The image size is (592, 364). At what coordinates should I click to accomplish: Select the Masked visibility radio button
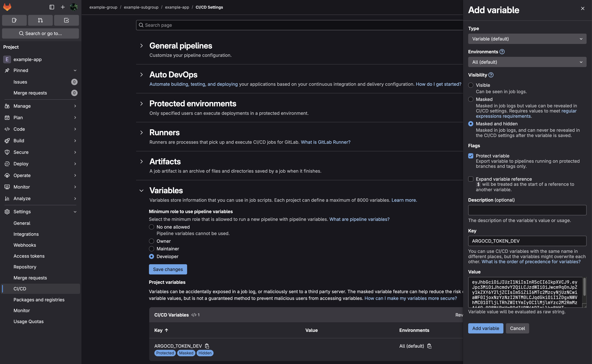tap(471, 99)
